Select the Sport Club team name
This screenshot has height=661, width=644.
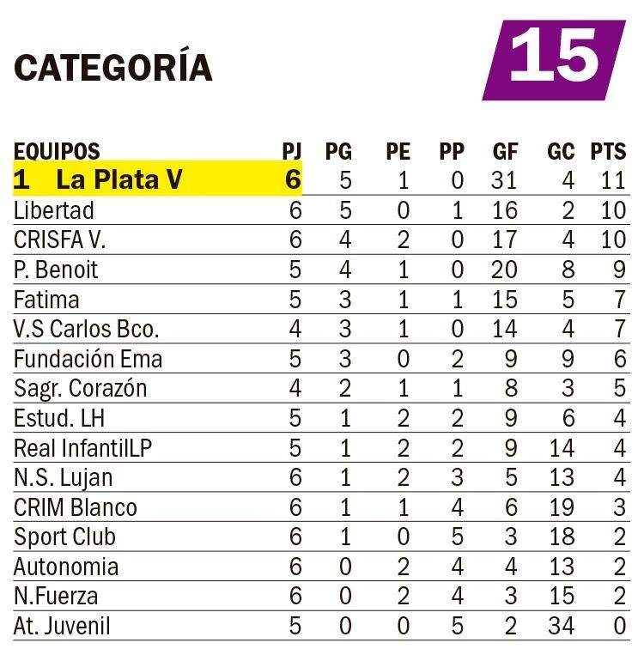pyautogui.click(x=64, y=537)
